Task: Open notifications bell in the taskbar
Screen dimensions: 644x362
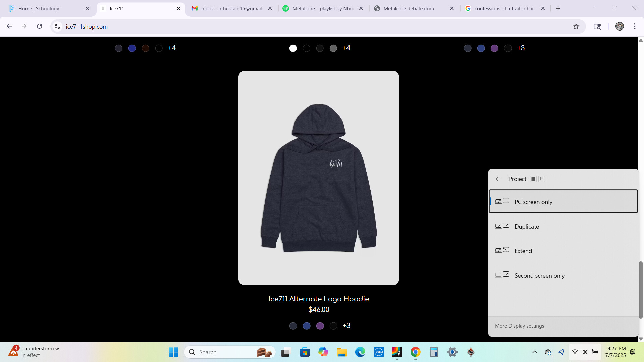Action: coord(632,352)
